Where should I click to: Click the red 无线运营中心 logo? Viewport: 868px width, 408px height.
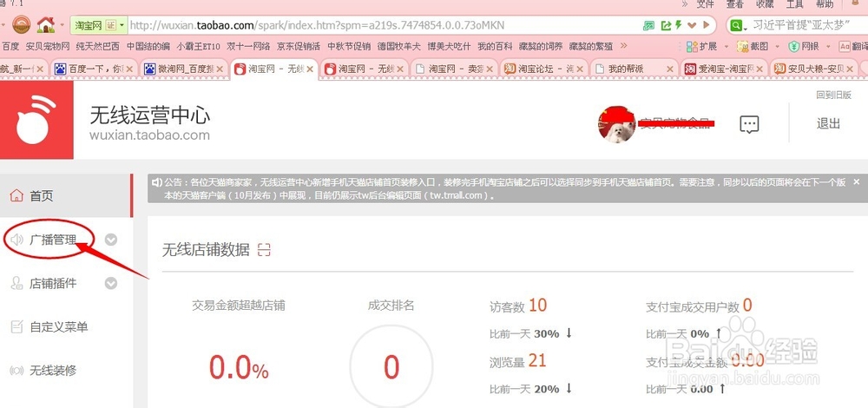point(36,120)
